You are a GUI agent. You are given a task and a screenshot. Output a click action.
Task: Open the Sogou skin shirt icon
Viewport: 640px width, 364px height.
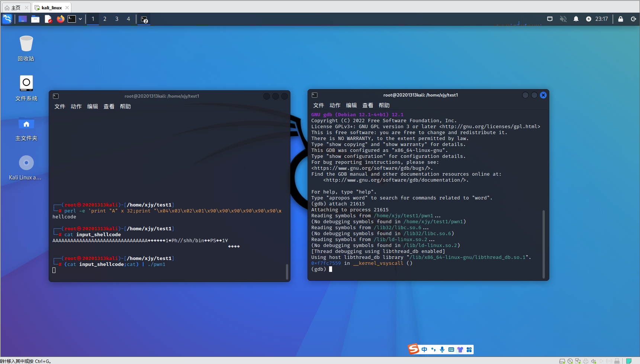click(x=460, y=350)
